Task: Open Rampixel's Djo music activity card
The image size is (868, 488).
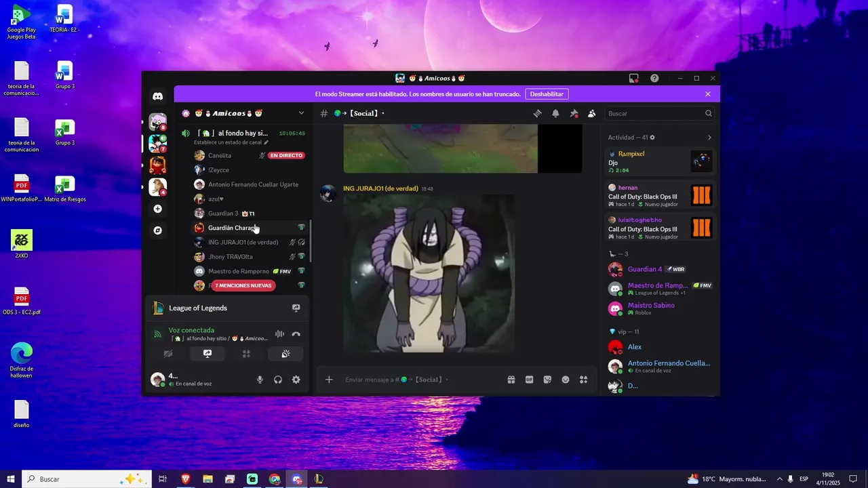Action: (660, 162)
